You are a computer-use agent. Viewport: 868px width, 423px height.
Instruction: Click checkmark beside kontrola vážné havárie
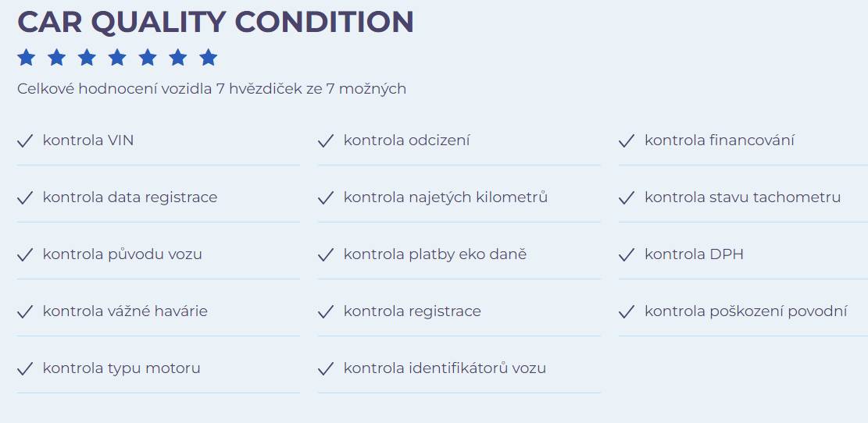[25, 312]
